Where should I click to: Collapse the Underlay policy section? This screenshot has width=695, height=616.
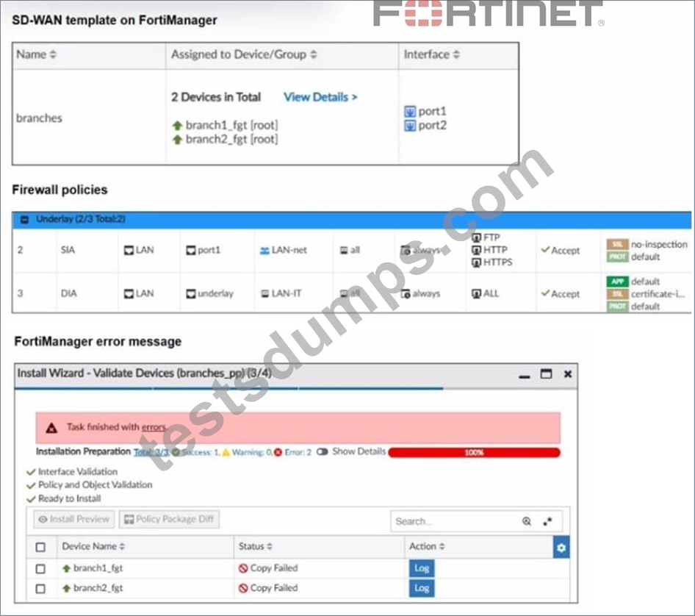25,220
